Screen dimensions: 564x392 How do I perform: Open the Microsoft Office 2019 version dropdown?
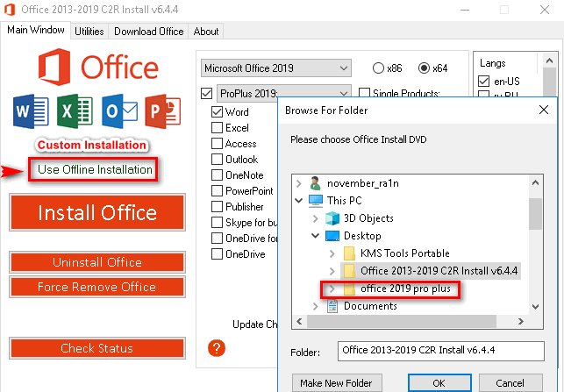point(276,68)
